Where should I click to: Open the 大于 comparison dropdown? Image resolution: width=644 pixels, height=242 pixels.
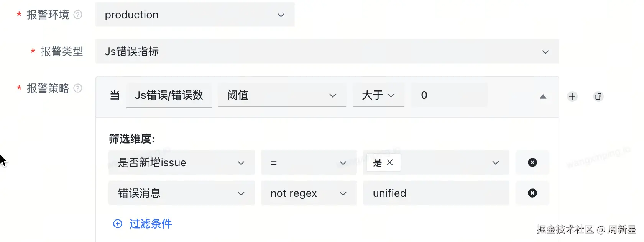click(x=378, y=95)
